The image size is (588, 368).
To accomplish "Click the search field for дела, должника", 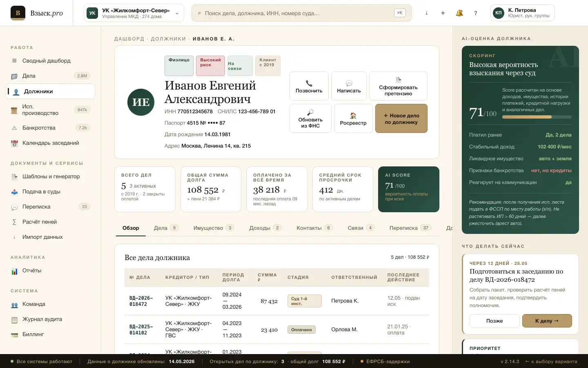I will point(301,13).
